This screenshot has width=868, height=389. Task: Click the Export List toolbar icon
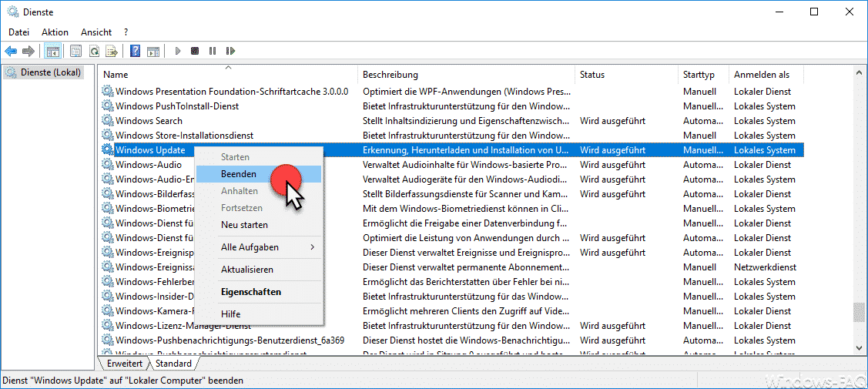(112, 52)
